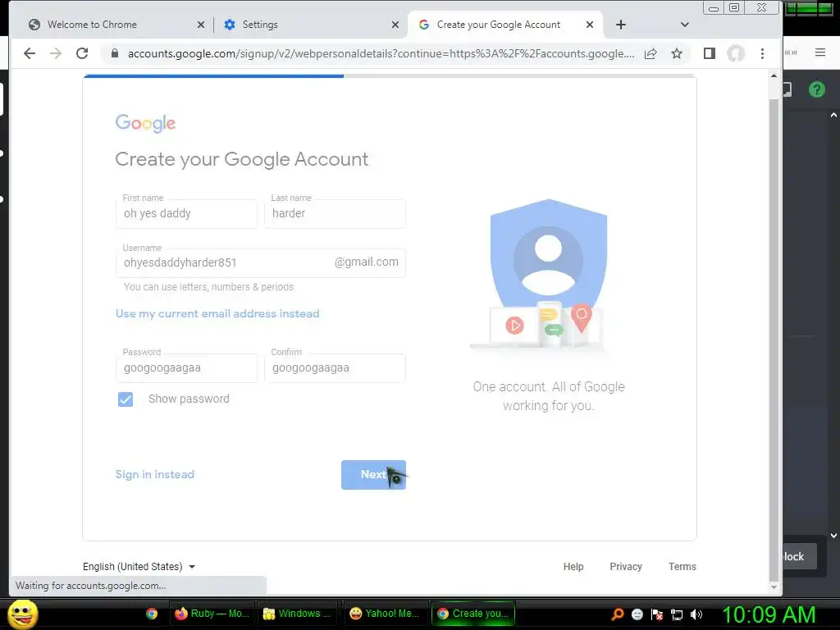This screenshot has width=840, height=630.
Task: Open Chrome side panel
Action: 710,53
